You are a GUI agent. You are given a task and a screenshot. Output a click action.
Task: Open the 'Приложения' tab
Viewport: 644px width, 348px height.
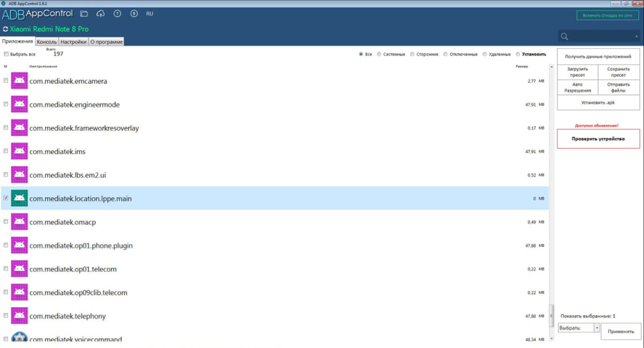click(x=18, y=41)
